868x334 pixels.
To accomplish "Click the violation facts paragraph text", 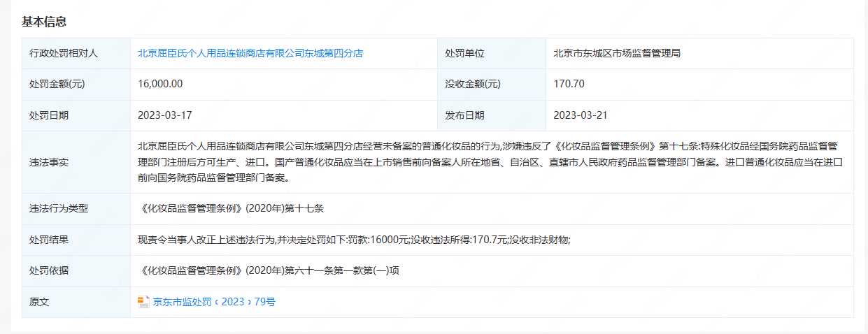I will click(492, 162).
